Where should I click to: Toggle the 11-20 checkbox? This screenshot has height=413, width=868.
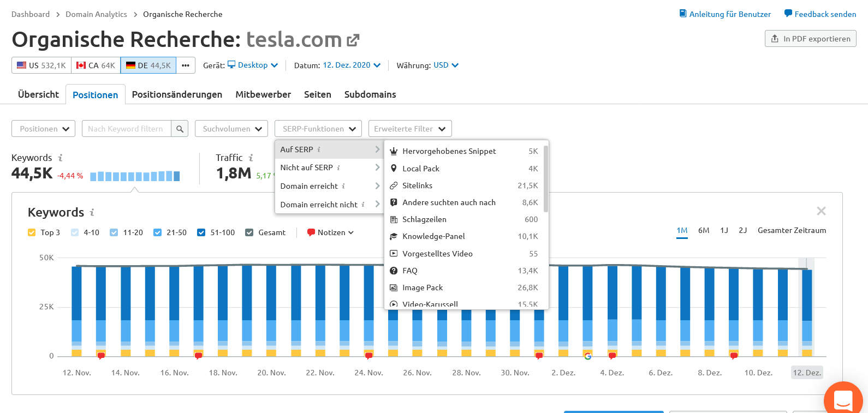114,232
